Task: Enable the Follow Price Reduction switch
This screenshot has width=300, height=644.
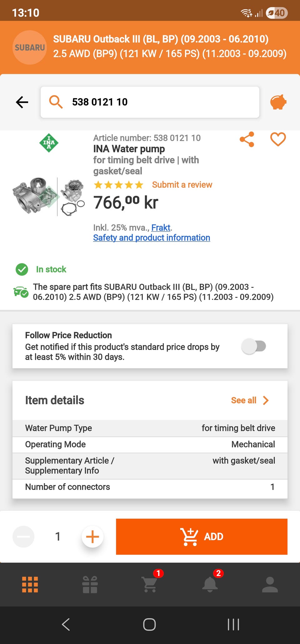Action: click(x=254, y=346)
